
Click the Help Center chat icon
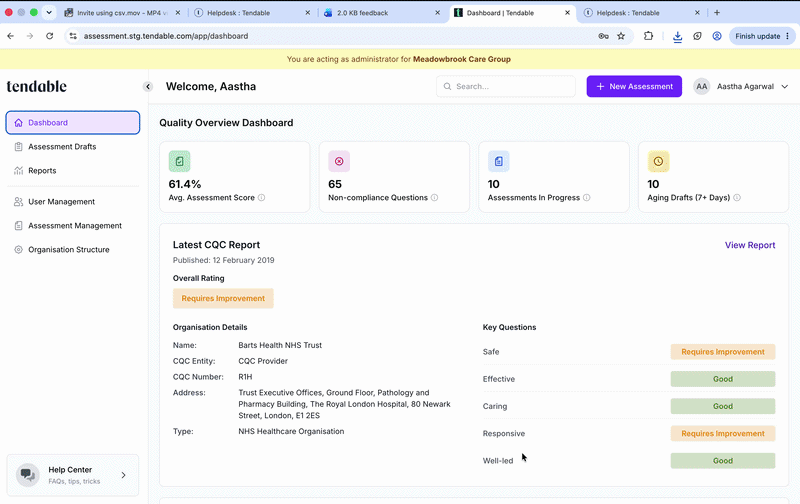28,475
